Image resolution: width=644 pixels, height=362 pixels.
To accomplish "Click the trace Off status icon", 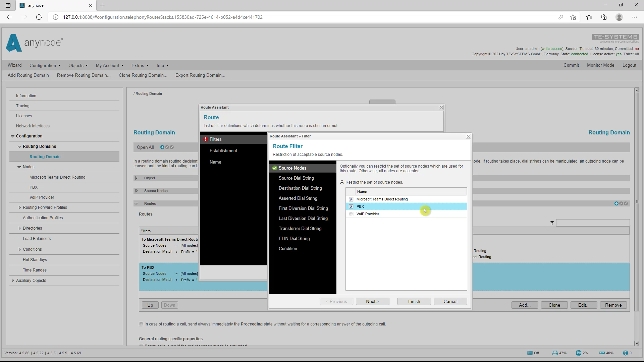I will click(530, 353).
